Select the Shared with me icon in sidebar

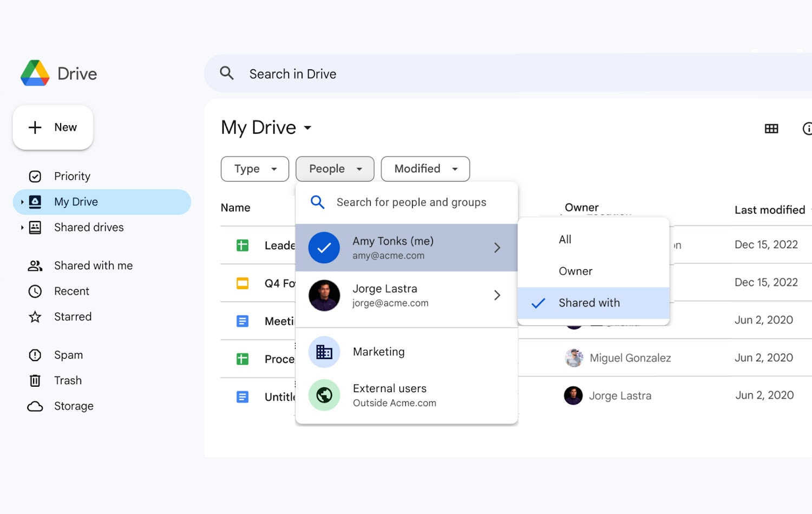point(35,265)
